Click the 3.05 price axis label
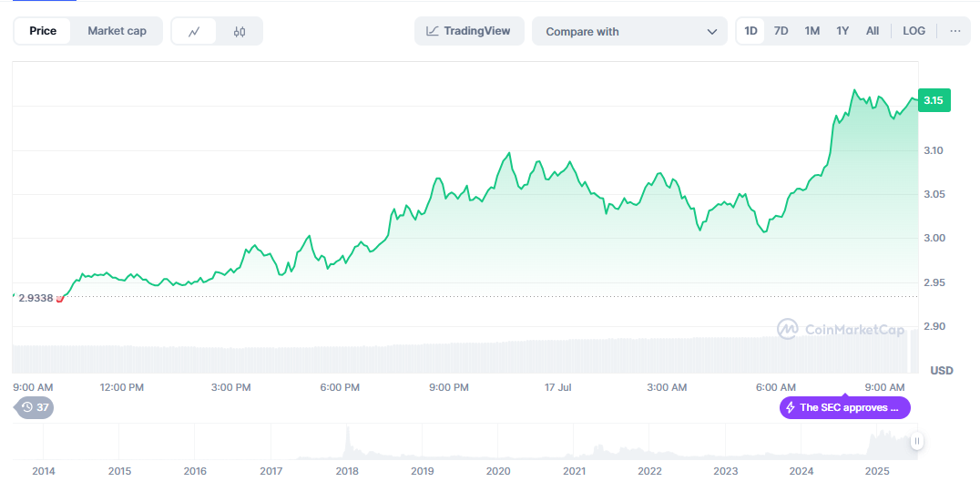980x492 pixels. click(x=934, y=194)
